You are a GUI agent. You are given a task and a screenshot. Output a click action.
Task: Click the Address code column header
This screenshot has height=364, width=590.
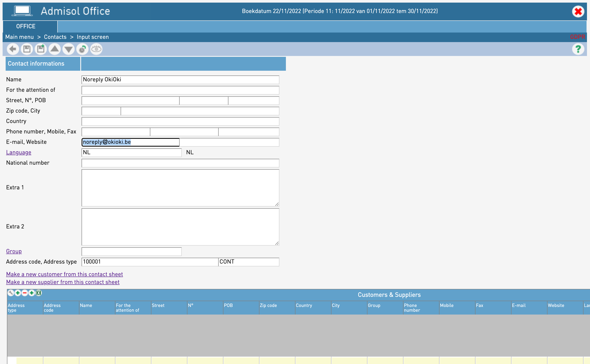click(61, 308)
